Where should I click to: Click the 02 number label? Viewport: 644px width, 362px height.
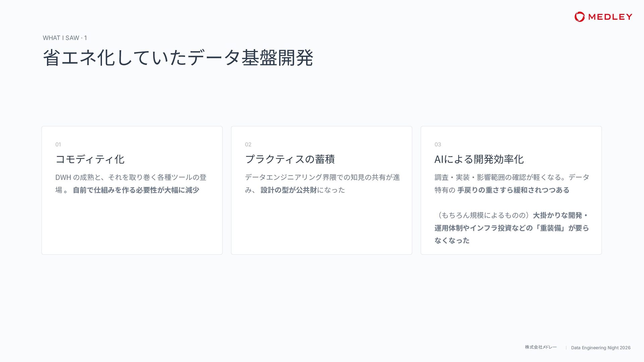pyautogui.click(x=248, y=144)
